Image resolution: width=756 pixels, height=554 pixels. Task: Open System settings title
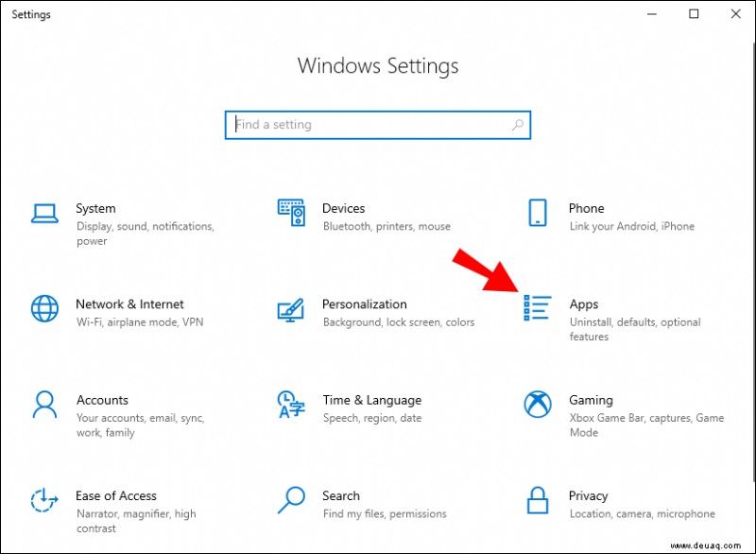95,209
